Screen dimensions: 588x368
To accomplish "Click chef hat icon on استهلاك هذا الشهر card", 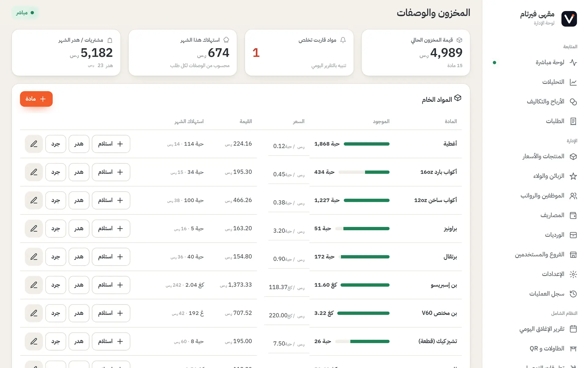I will tap(226, 40).
